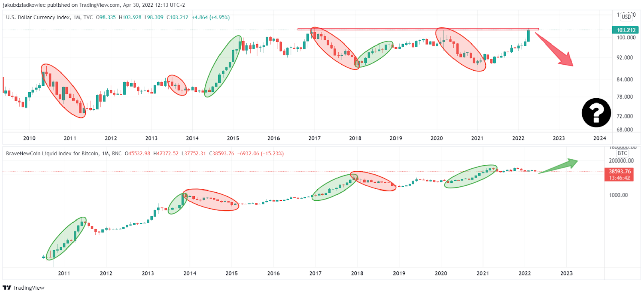Screen dimensions: 644x293
Task: Click the red horizontal resistance line
Action: (418, 29)
